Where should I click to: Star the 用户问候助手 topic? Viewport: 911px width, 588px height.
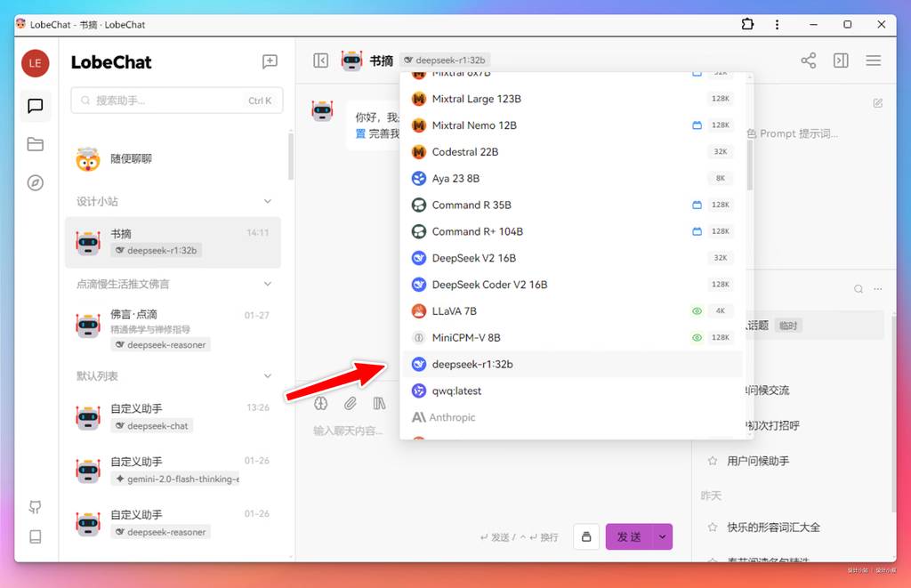713,461
